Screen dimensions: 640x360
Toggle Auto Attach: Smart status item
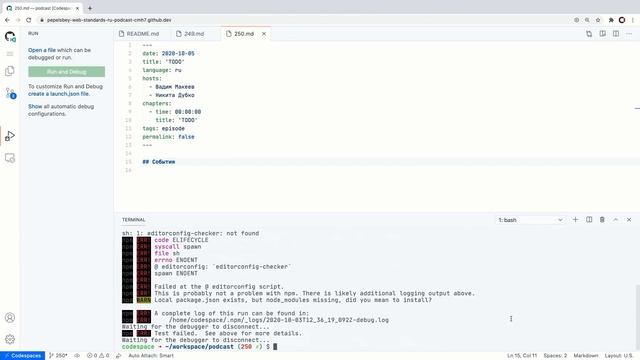pos(151,356)
